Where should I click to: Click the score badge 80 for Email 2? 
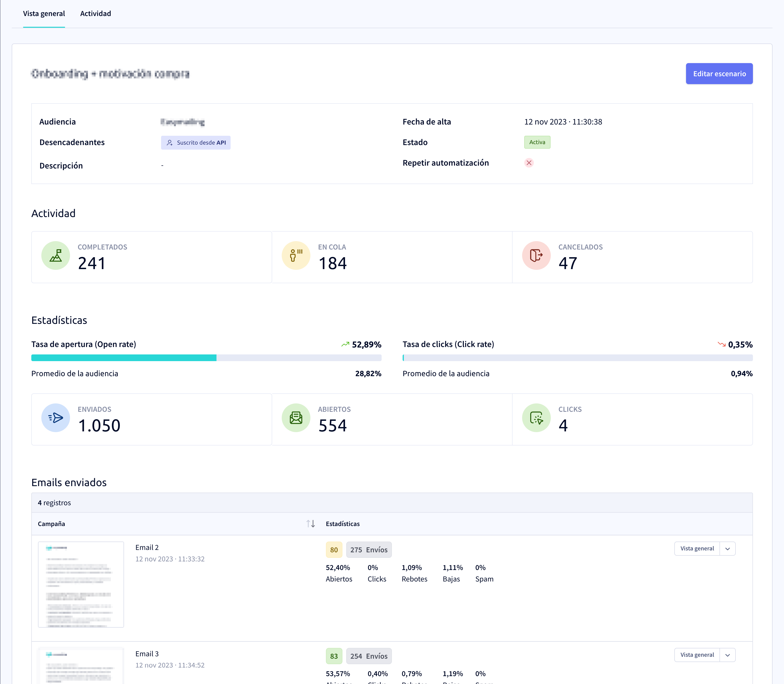334,550
